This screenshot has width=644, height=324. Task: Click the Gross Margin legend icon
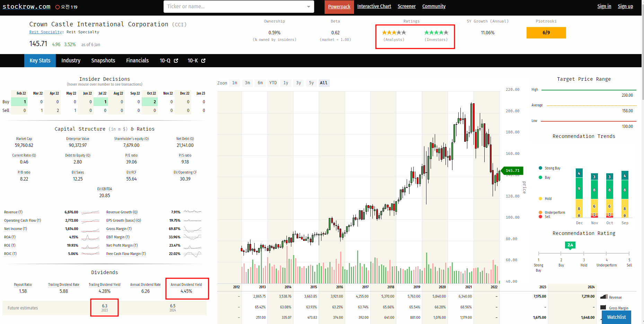coord(603,307)
